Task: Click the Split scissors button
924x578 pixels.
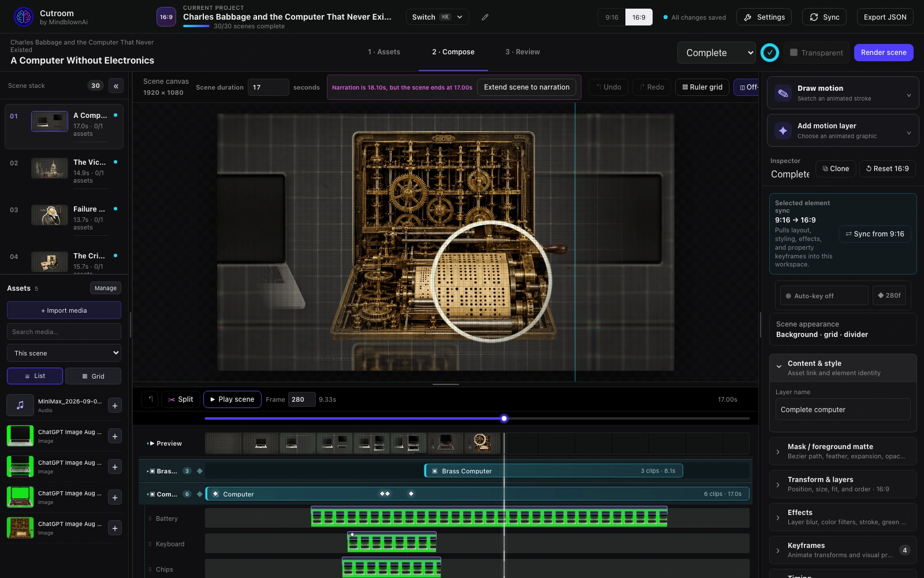Action: (181, 399)
